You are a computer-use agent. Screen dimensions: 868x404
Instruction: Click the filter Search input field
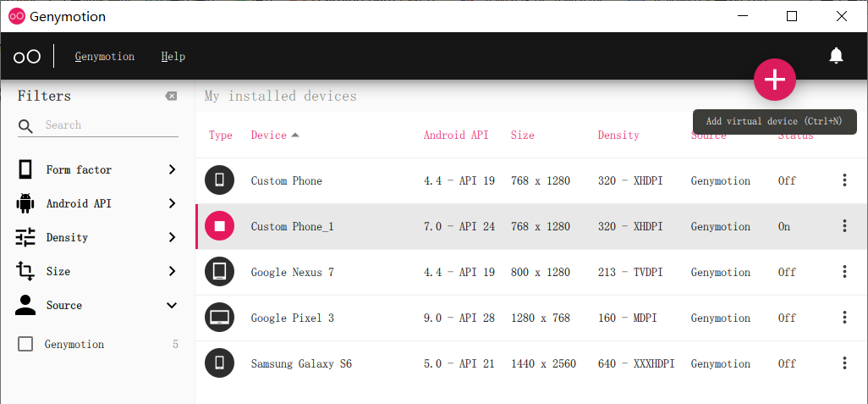click(111, 125)
